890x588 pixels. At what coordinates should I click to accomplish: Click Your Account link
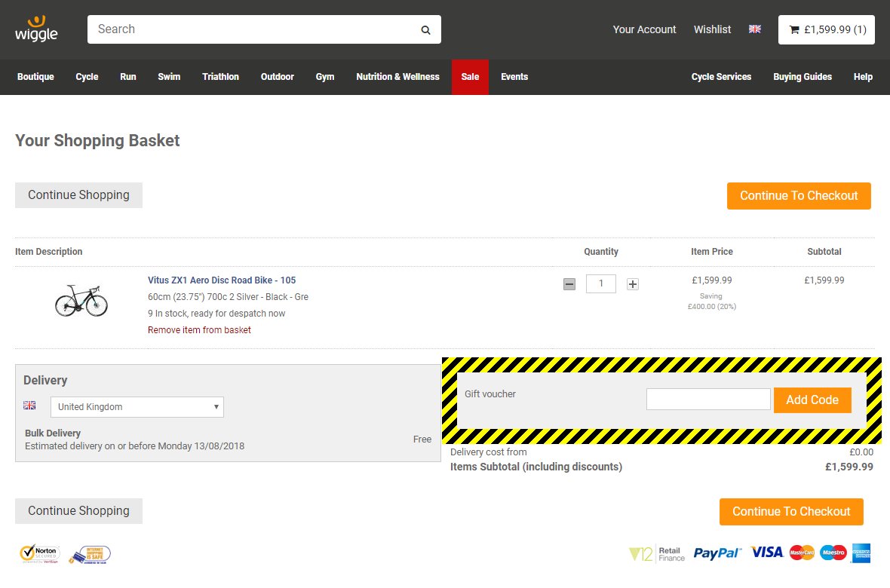(644, 29)
